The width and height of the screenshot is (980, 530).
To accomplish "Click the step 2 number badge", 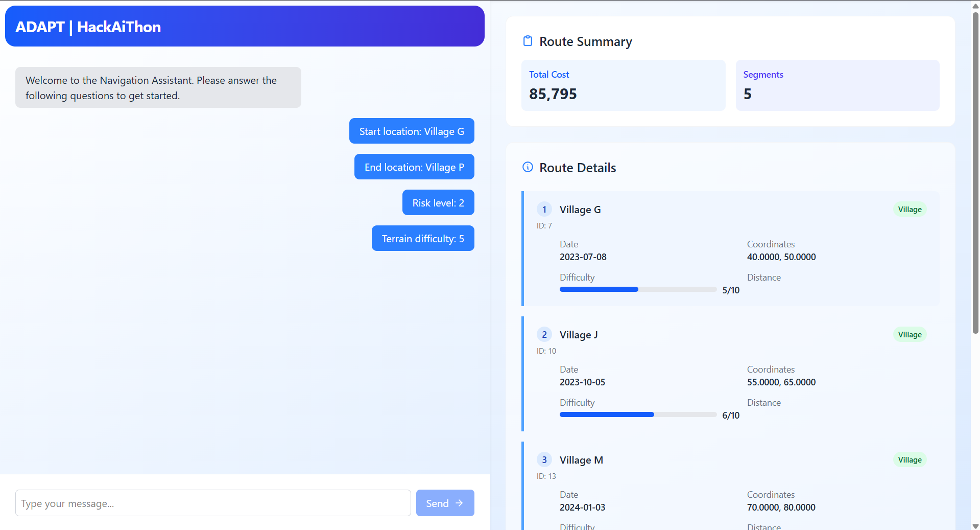I will coord(544,335).
